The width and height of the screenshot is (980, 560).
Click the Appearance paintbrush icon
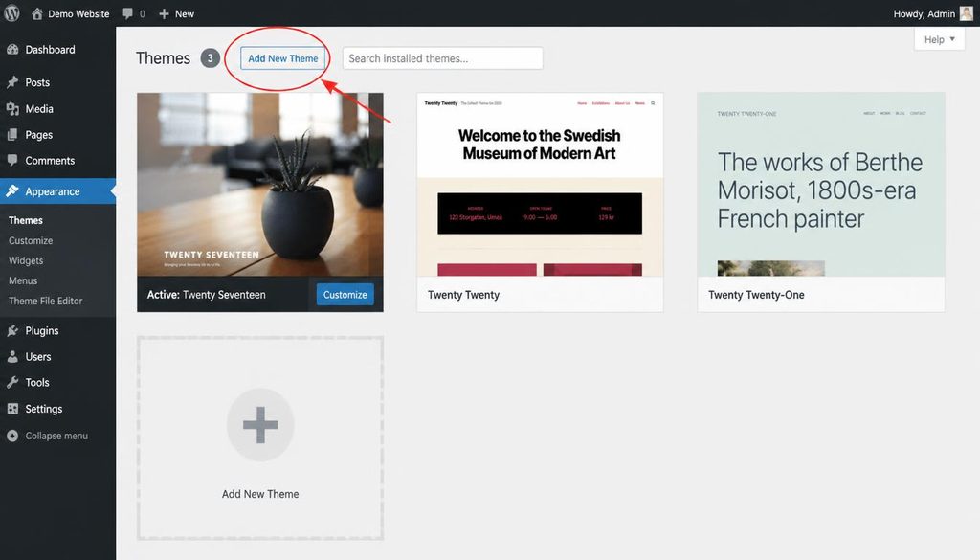pyautogui.click(x=12, y=191)
